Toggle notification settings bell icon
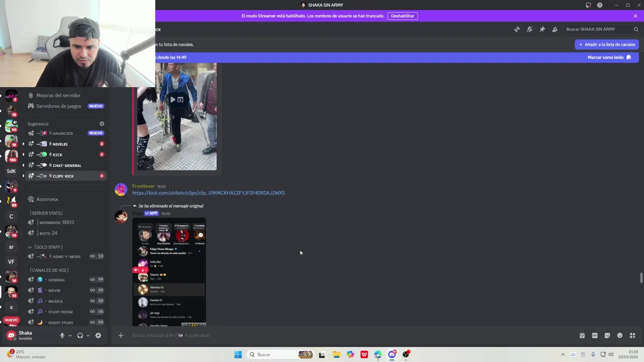The image size is (644, 362). [529, 29]
